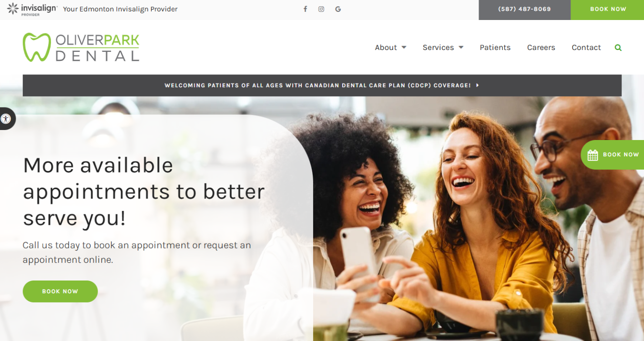Click the hero Book Now green button
Screen dimensions: 644x341
pyautogui.click(x=60, y=291)
